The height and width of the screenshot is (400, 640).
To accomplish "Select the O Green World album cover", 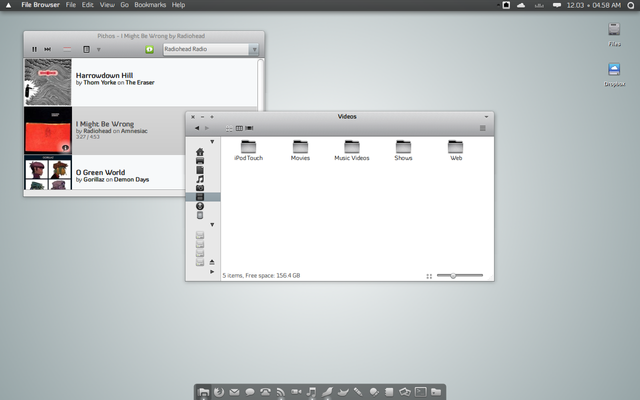I will point(48,172).
